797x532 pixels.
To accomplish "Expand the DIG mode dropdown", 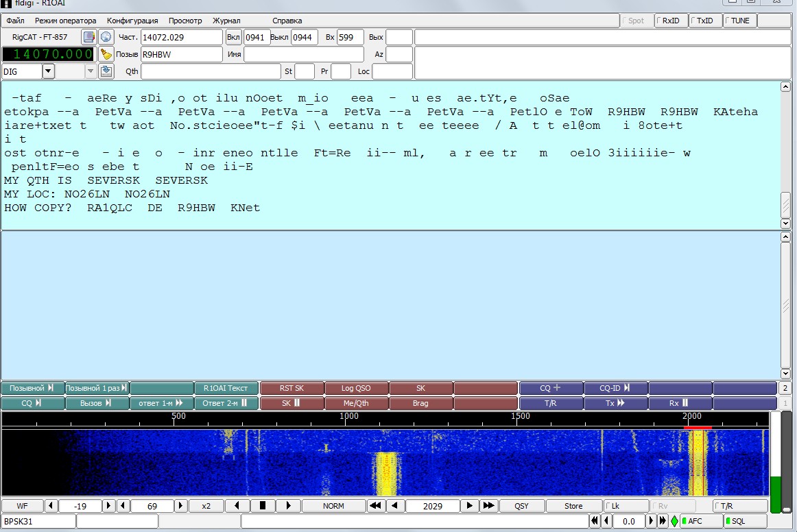I will pyautogui.click(x=48, y=71).
